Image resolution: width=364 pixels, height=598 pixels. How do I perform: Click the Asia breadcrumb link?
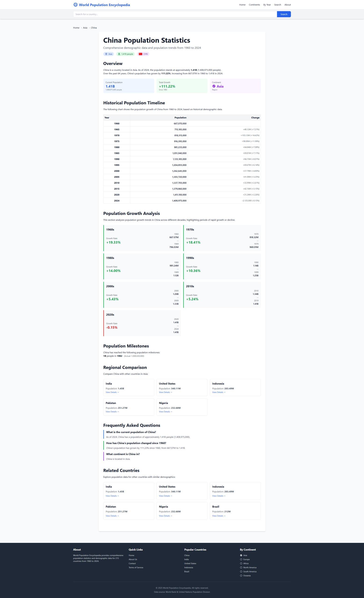click(85, 28)
